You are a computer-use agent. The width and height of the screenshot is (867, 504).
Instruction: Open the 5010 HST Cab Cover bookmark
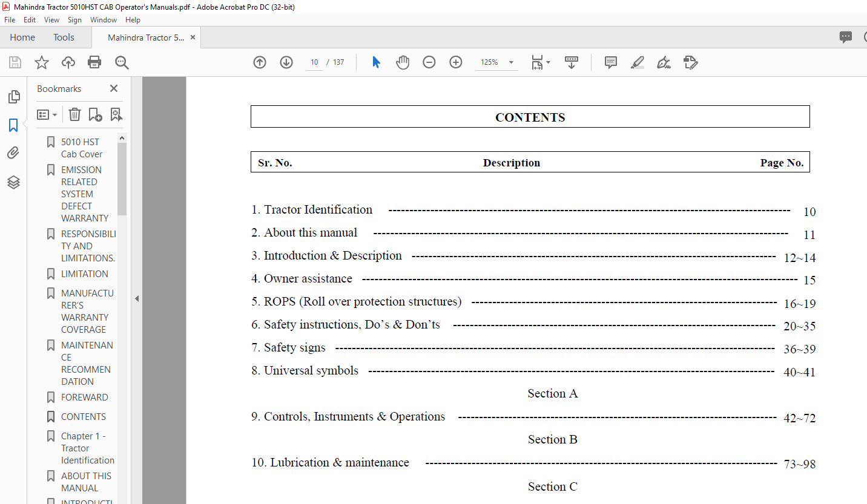[x=82, y=148]
